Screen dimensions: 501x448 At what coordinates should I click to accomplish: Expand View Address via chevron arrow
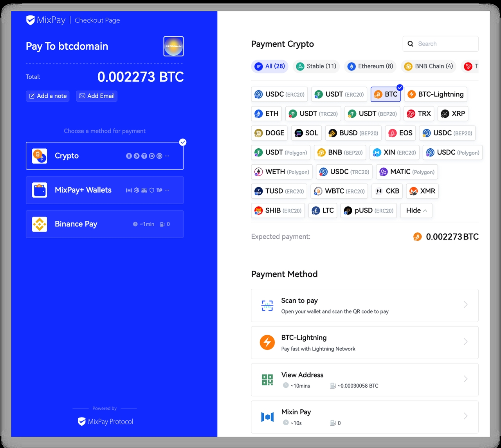click(465, 379)
